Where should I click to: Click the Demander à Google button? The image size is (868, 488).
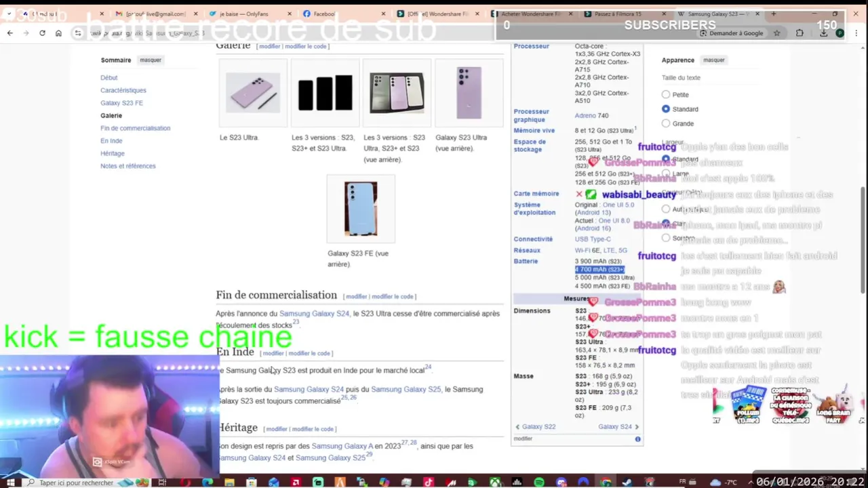[x=731, y=33]
